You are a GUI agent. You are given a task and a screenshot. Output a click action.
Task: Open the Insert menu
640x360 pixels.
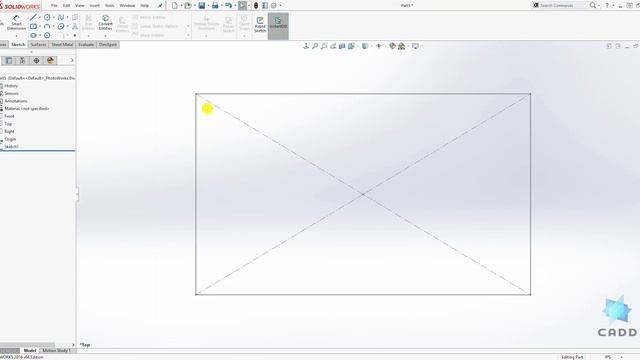[95, 5]
